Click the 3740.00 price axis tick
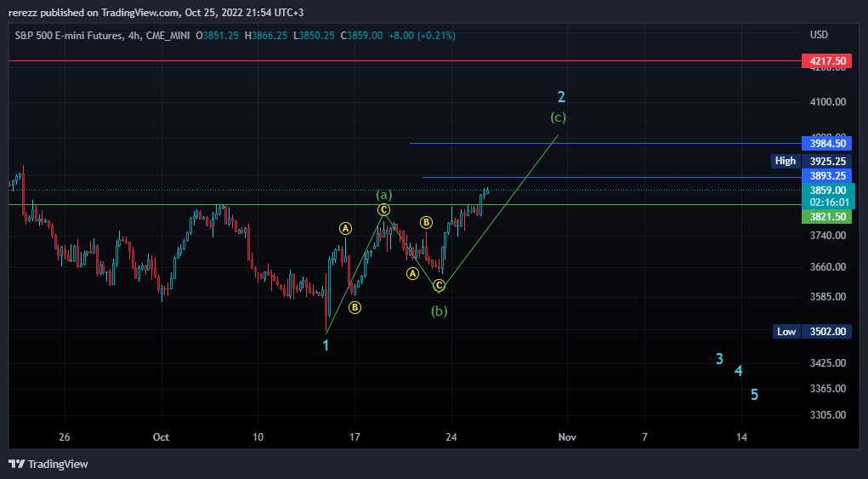Screen dimensions: 868x479 pyautogui.click(x=827, y=236)
